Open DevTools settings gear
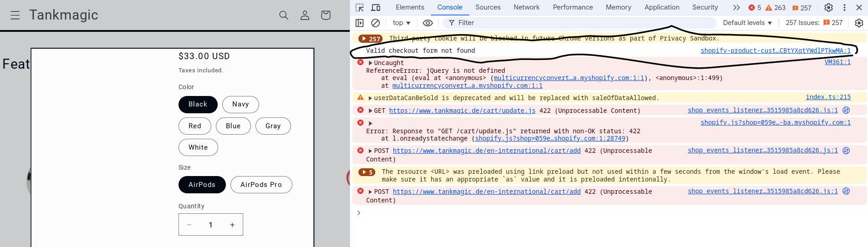The image size is (868, 247). tap(828, 7)
